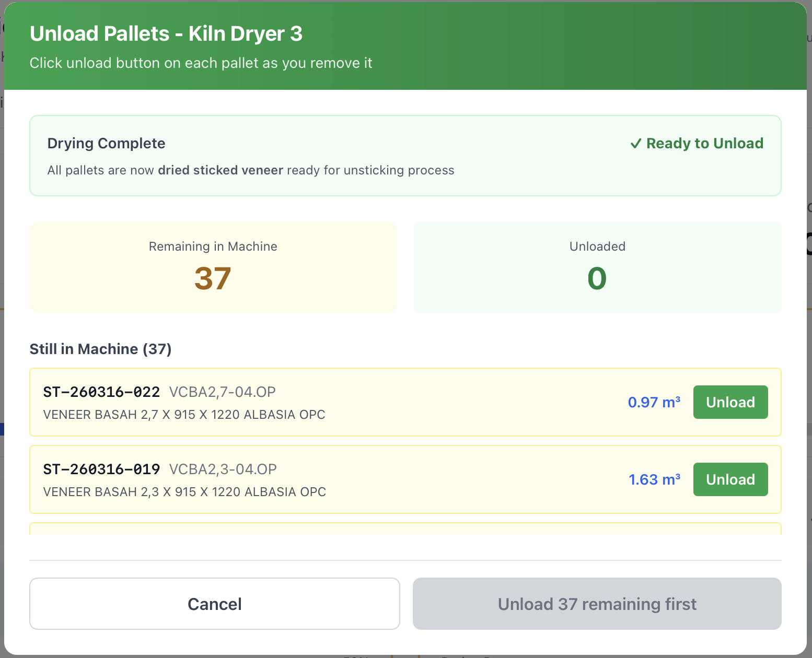This screenshot has height=658, width=812.
Task: Click the Unloaded label in the green card
Action: point(597,246)
